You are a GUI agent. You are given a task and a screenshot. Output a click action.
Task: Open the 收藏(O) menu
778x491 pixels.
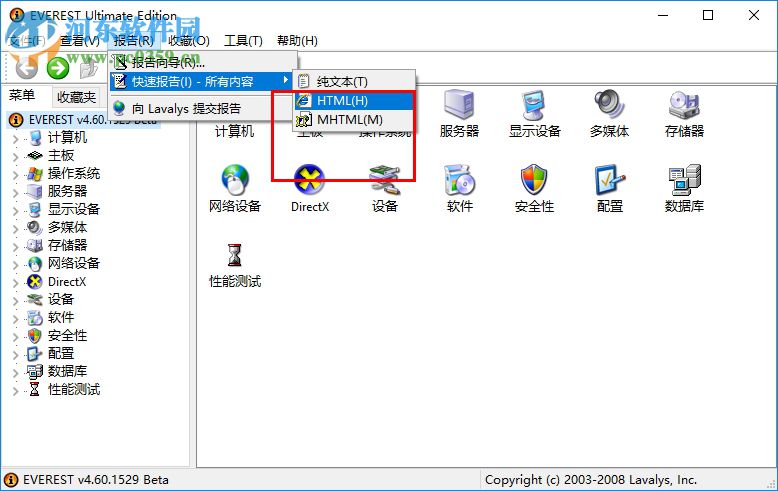tap(189, 41)
